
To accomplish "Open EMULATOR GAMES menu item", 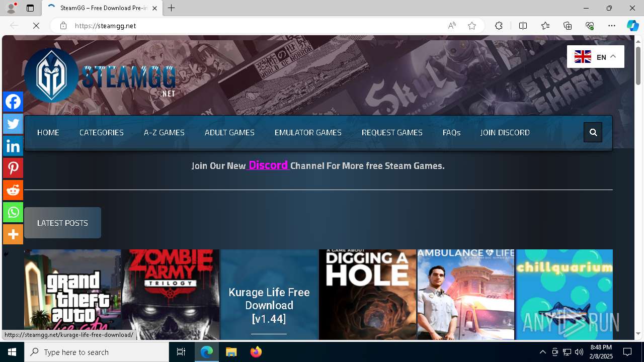I will pyautogui.click(x=308, y=132).
